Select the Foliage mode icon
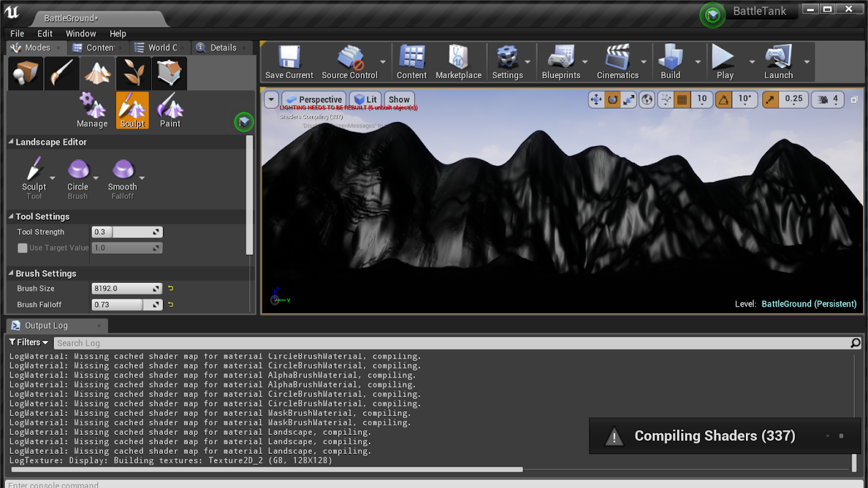This screenshot has height=488, width=868. pyautogui.click(x=133, y=73)
